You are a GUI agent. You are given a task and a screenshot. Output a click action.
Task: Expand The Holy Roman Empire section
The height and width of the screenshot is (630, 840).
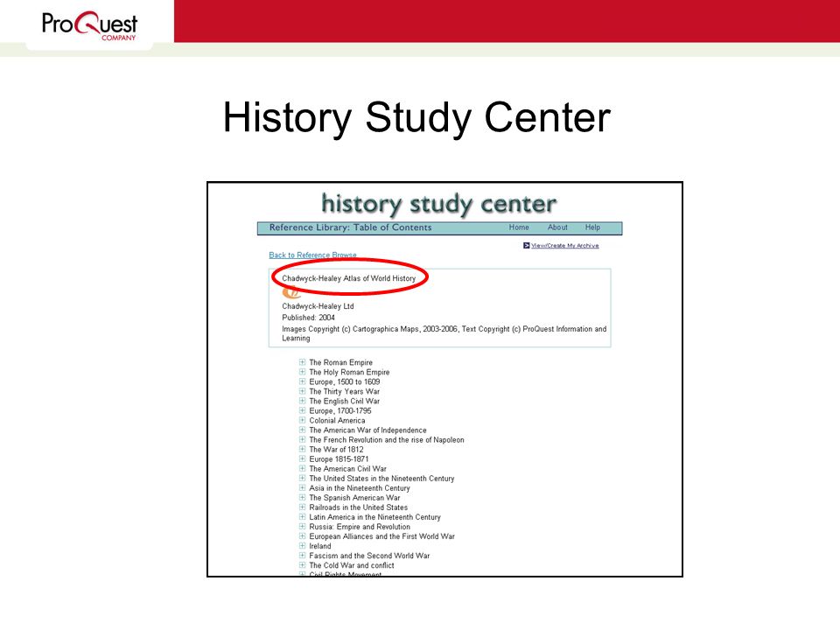click(302, 372)
